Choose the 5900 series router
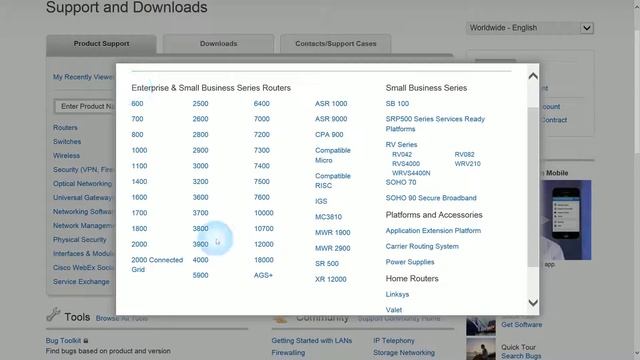The image size is (640, 360). click(200, 276)
